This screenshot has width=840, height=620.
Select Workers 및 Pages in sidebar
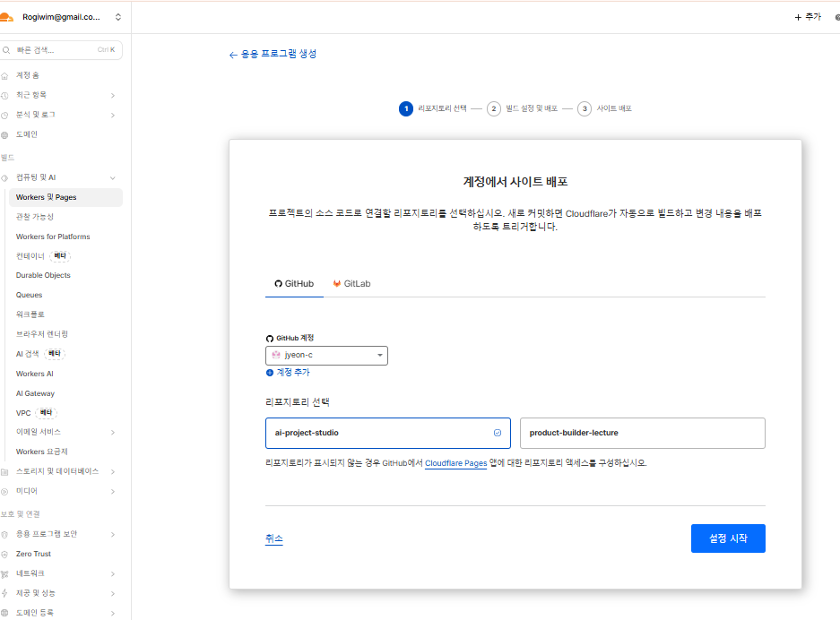click(x=65, y=197)
